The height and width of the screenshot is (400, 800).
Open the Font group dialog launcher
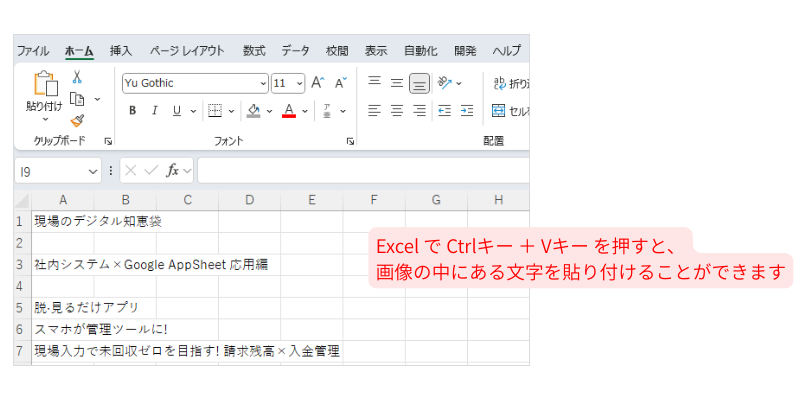coord(350,141)
